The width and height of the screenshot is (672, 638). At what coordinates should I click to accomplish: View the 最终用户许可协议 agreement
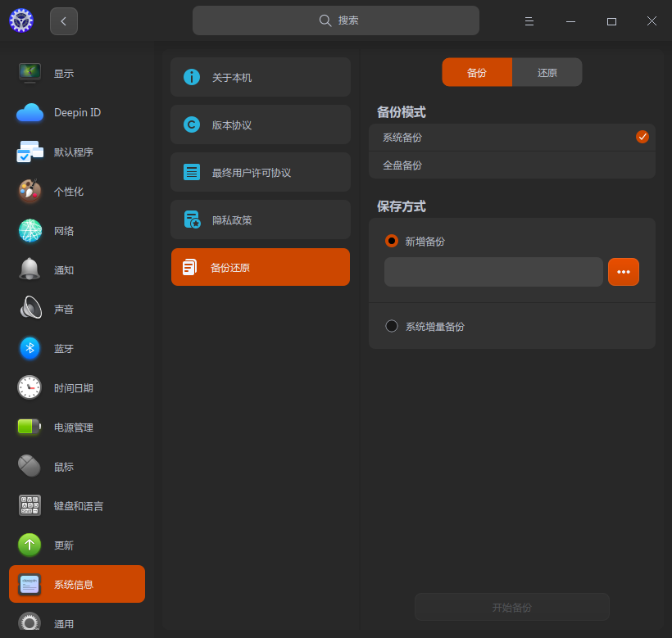260,172
